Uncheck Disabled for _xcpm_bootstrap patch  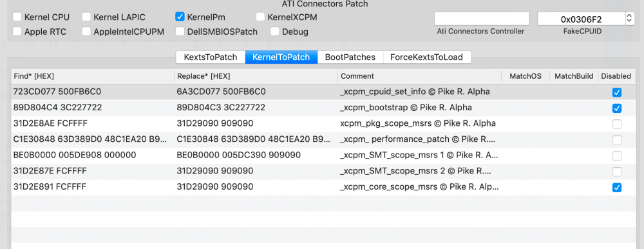click(x=616, y=108)
